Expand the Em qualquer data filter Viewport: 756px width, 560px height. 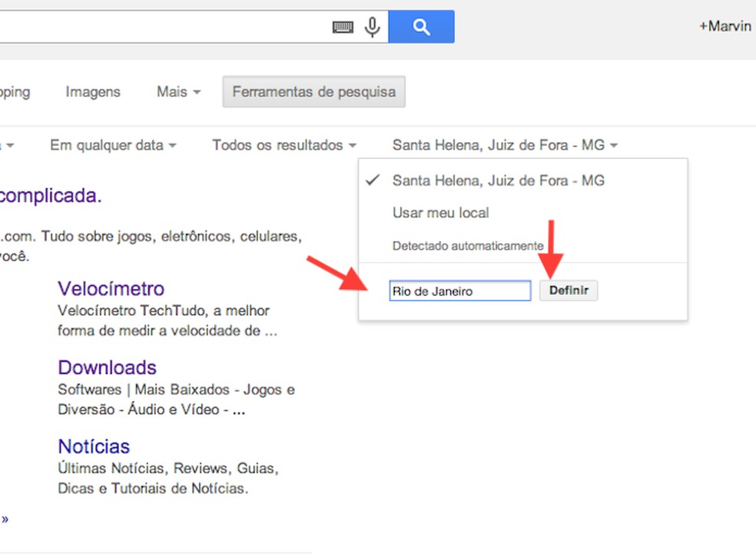coord(112,144)
